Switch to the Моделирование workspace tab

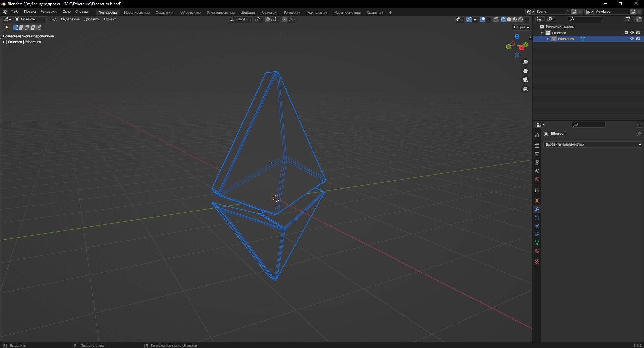coord(137,13)
